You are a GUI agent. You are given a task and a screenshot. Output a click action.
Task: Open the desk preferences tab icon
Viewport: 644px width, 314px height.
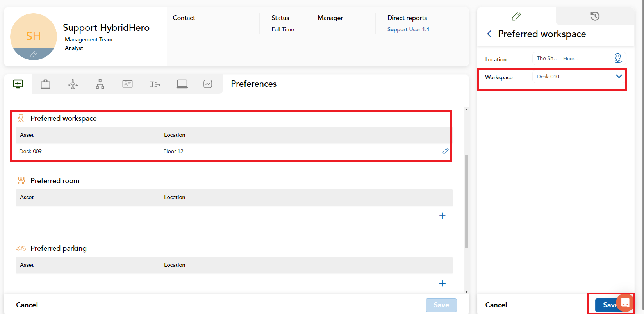(18, 84)
